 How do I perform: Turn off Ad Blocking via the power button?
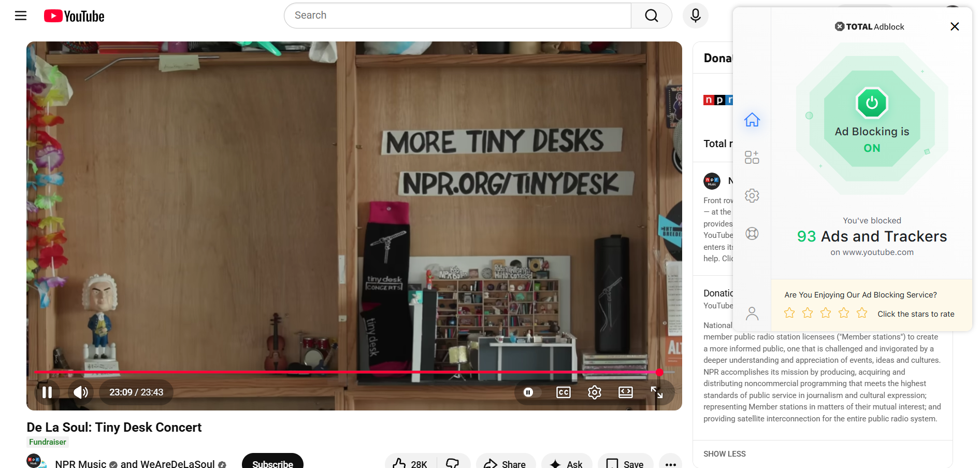[872, 103]
